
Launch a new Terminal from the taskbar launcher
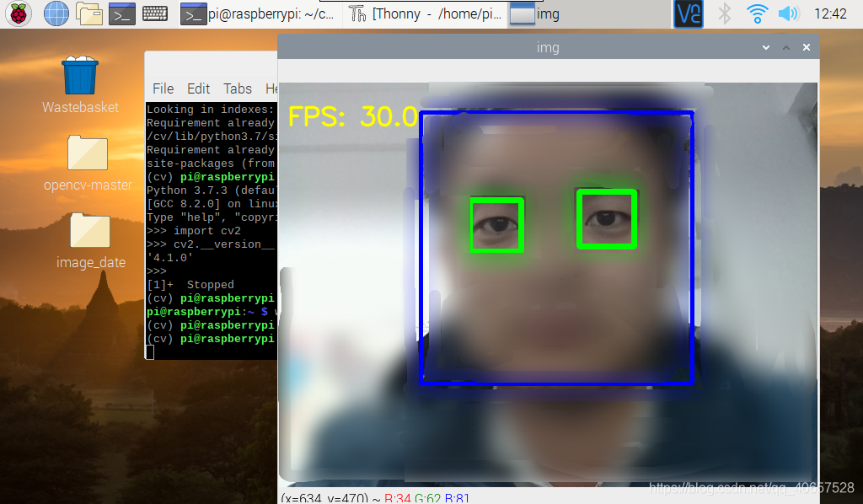[121, 13]
